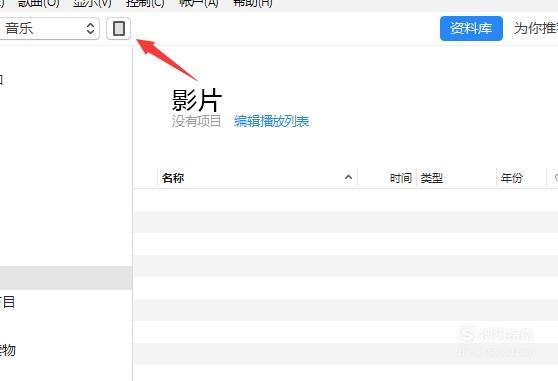This screenshot has width=558, height=381.
Task: Sort by the 时间 column header
Action: tap(401, 178)
